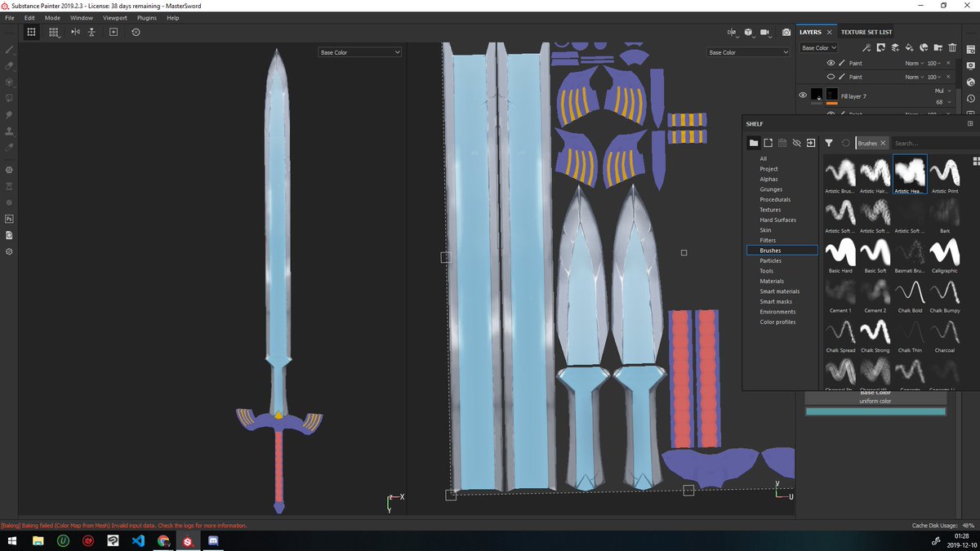Image resolution: width=980 pixels, height=551 pixels.
Task: Click the Shelf folder view icon
Action: click(x=754, y=143)
